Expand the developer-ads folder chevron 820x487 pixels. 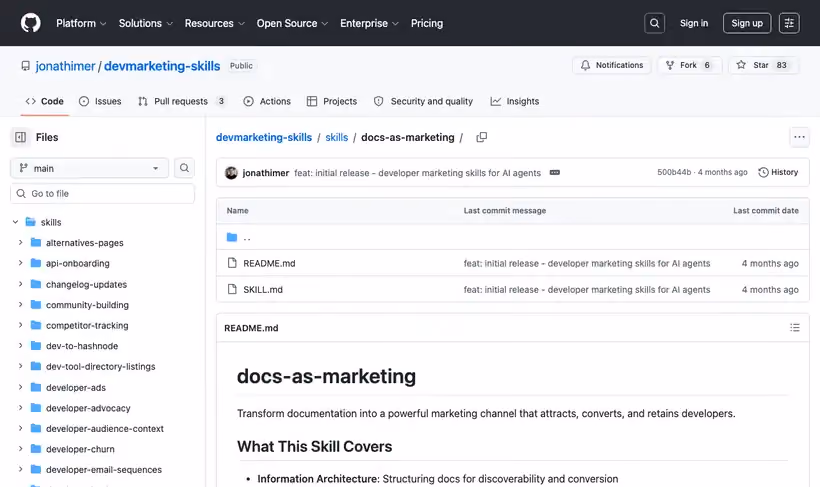[x=20, y=387]
